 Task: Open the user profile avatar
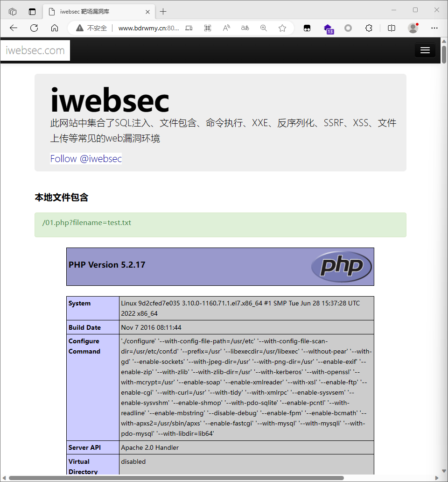coord(413,28)
